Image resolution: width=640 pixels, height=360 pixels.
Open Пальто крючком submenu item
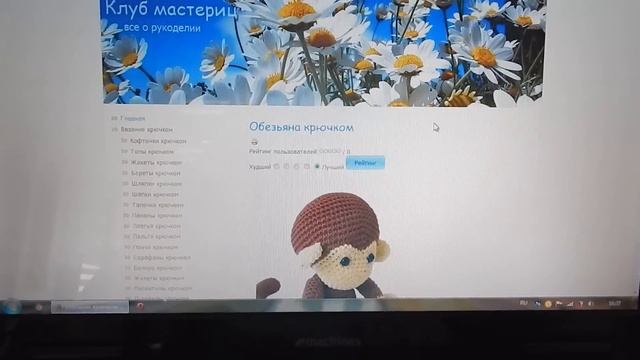(156, 236)
